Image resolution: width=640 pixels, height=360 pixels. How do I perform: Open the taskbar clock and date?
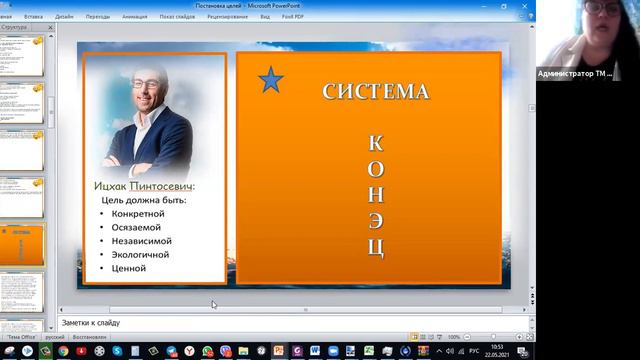pyautogui.click(x=497, y=351)
